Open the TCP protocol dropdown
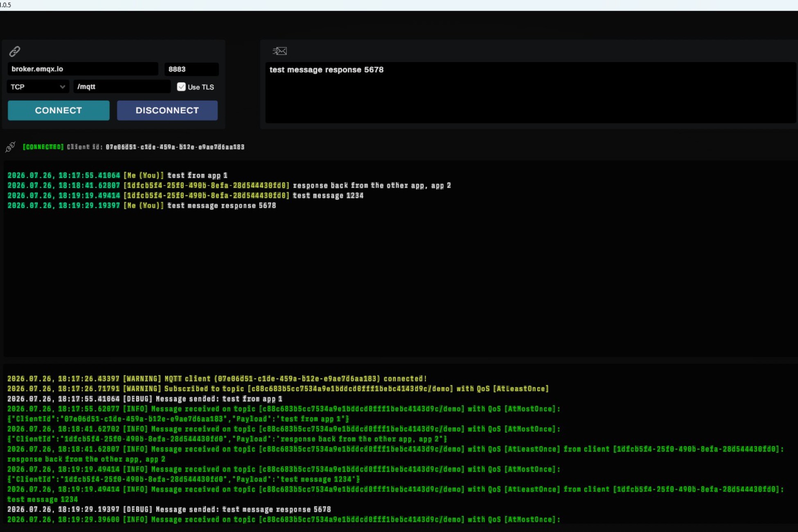This screenshot has height=532, width=798. tap(38, 87)
